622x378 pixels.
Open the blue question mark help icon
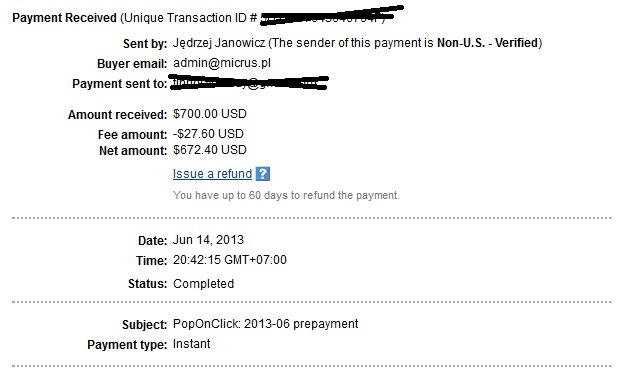263,174
